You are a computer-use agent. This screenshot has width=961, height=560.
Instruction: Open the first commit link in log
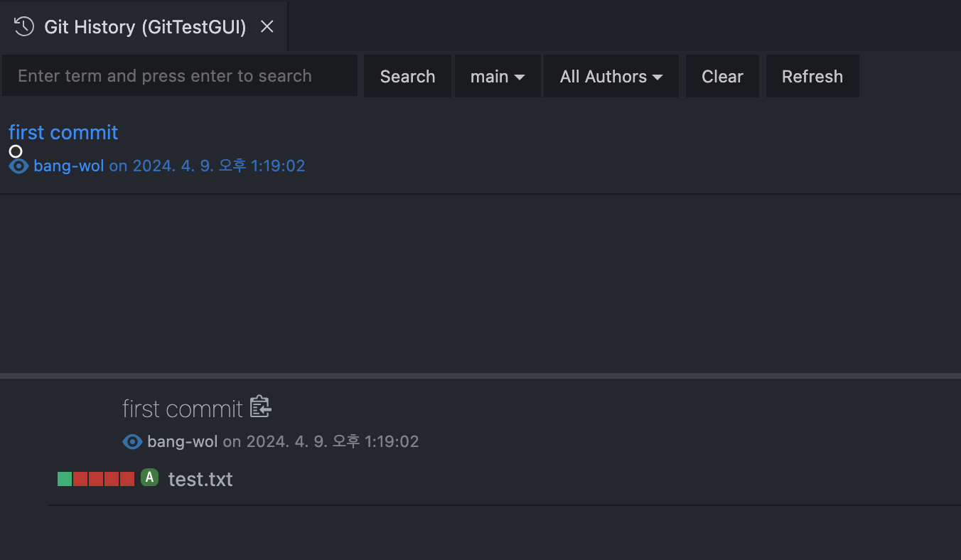point(63,132)
